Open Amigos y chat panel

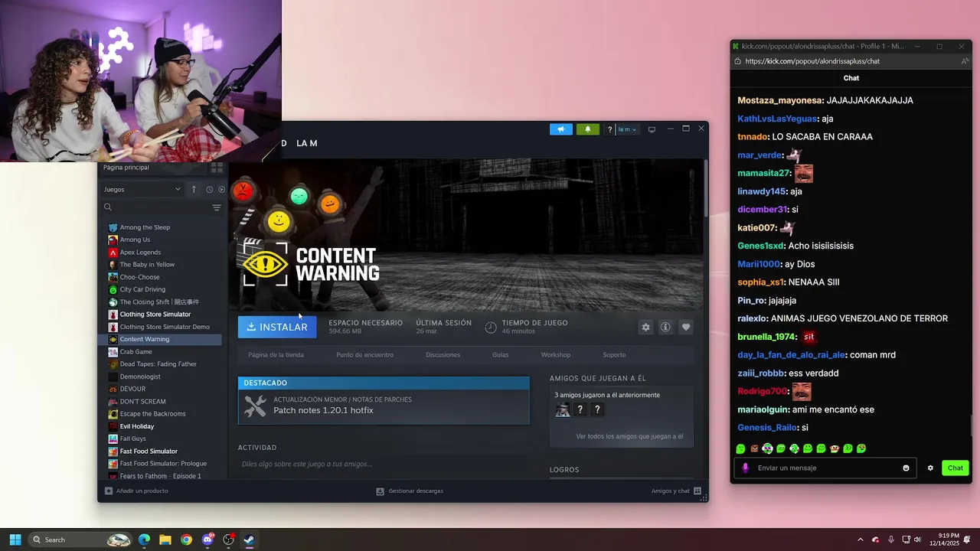[x=676, y=491]
